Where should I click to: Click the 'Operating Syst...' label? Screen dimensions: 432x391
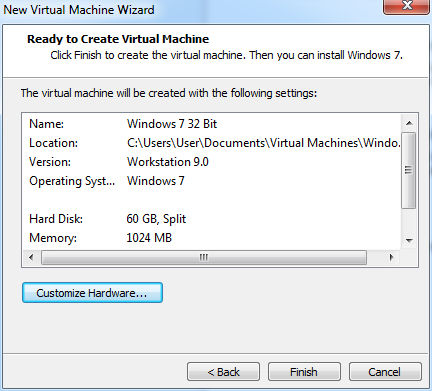(72, 181)
